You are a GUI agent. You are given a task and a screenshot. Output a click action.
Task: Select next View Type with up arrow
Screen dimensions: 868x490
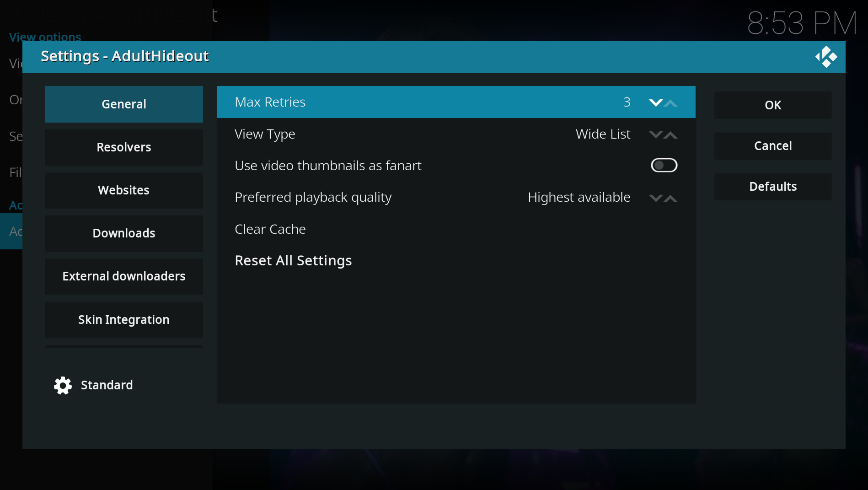[x=670, y=135]
